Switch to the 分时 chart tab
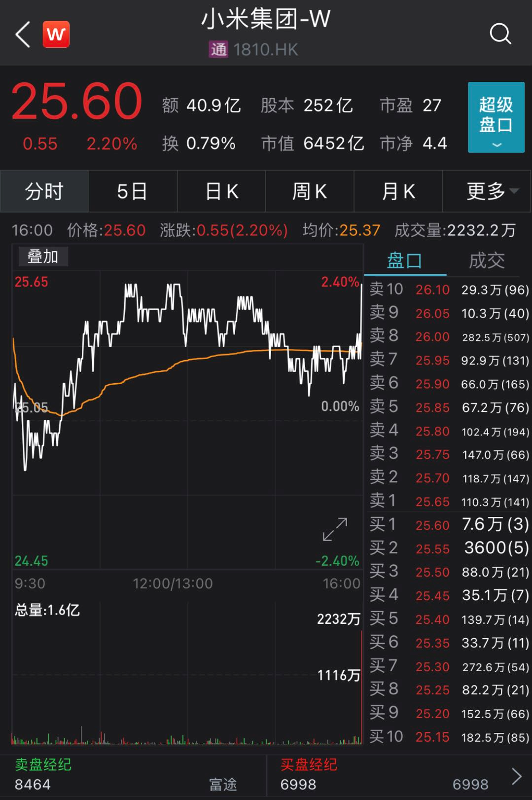 coord(44,191)
